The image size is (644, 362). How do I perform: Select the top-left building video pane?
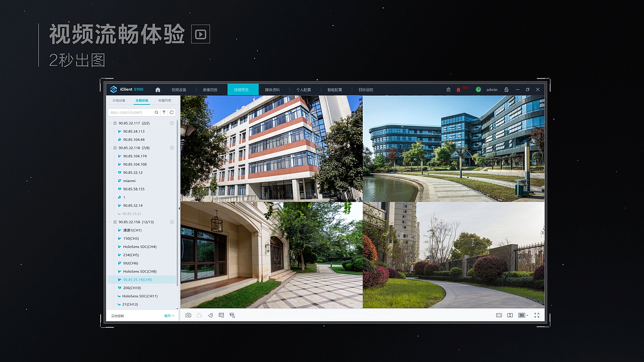tap(271, 148)
